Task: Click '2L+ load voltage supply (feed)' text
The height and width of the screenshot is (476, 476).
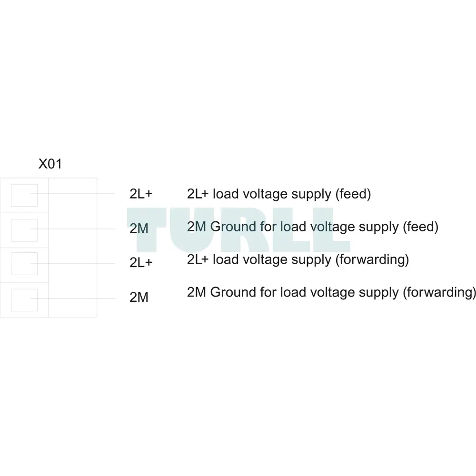Action: [x=279, y=194]
